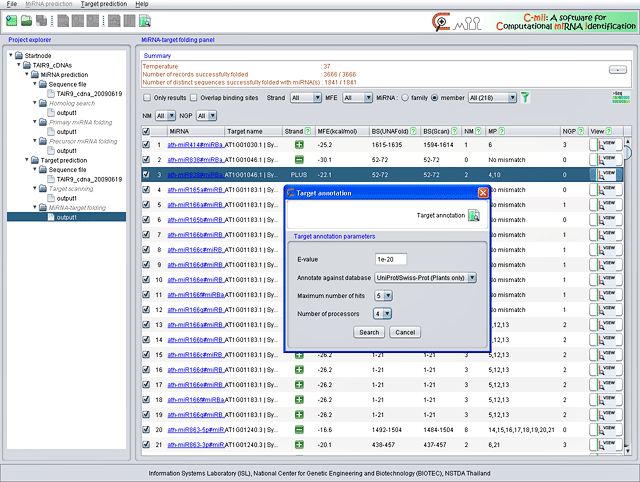Click the new project toolbar icon

[11, 20]
